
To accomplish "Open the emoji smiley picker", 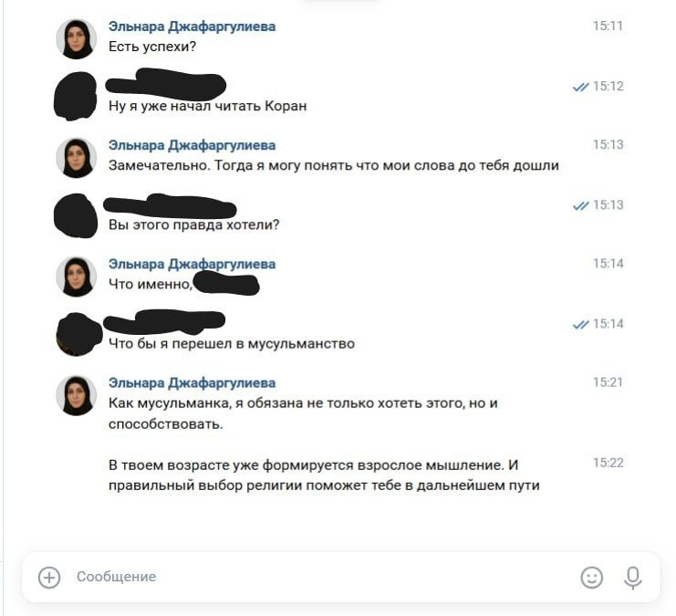I will click(591, 577).
